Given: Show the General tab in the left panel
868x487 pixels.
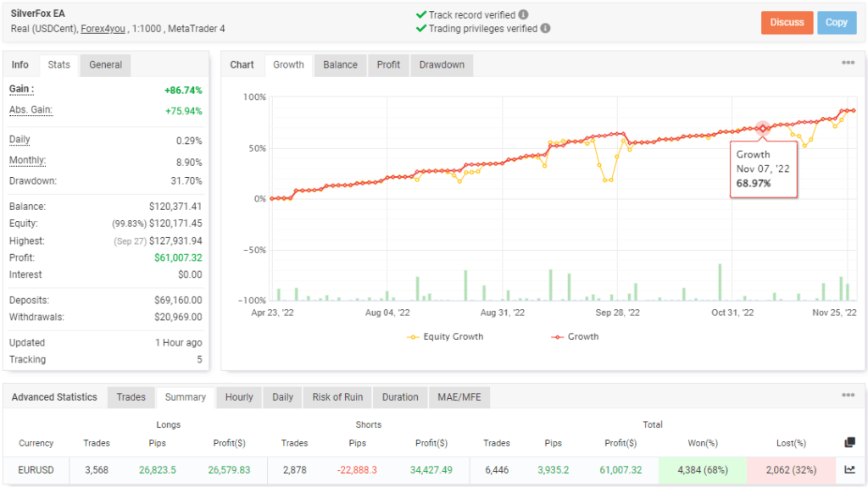Looking at the screenshot, I should pos(105,65).
